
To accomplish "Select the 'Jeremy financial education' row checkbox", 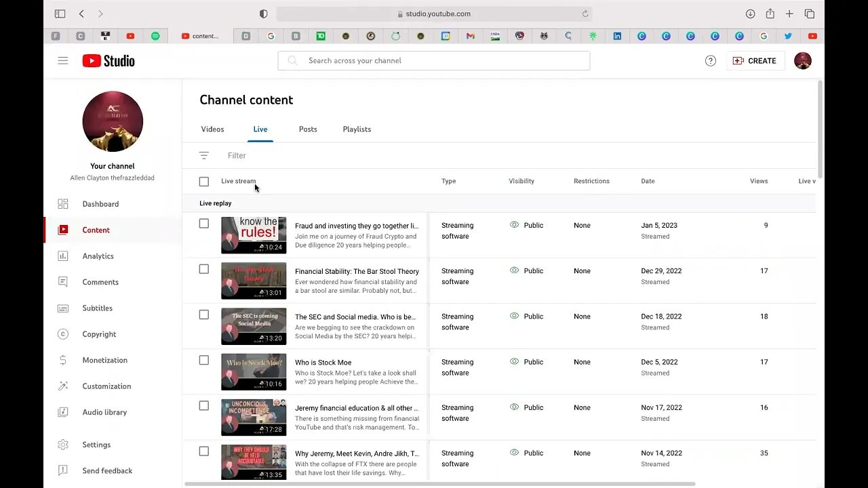I will tap(204, 405).
